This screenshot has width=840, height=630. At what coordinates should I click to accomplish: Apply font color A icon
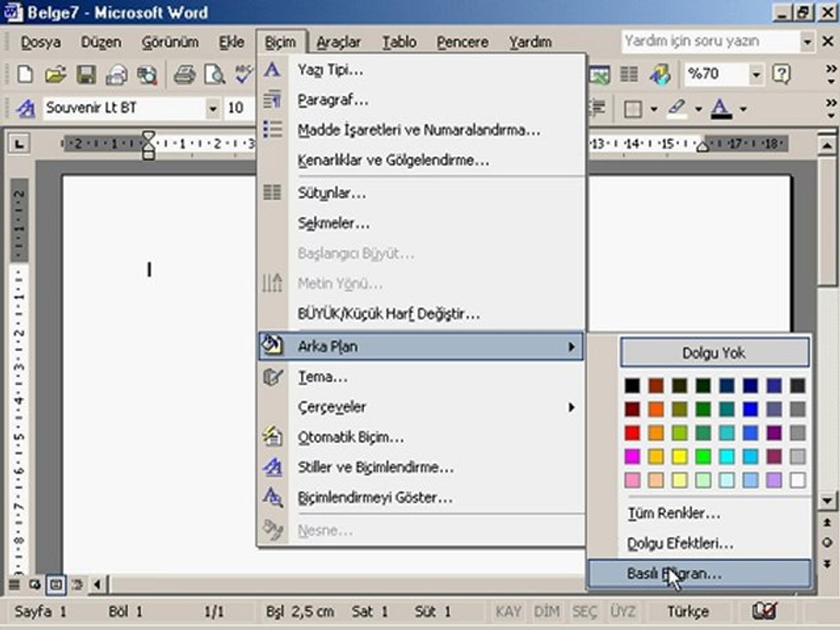click(x=721, y=108)
